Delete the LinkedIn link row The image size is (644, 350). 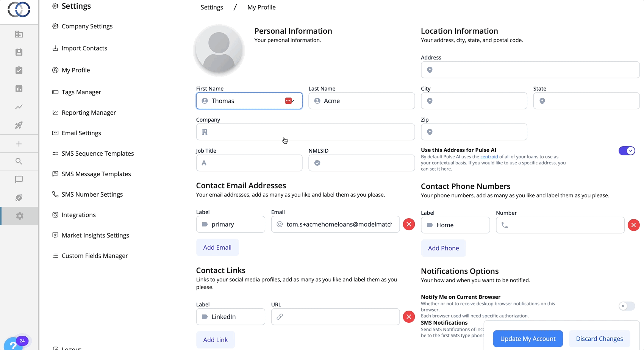click(409, 317)
